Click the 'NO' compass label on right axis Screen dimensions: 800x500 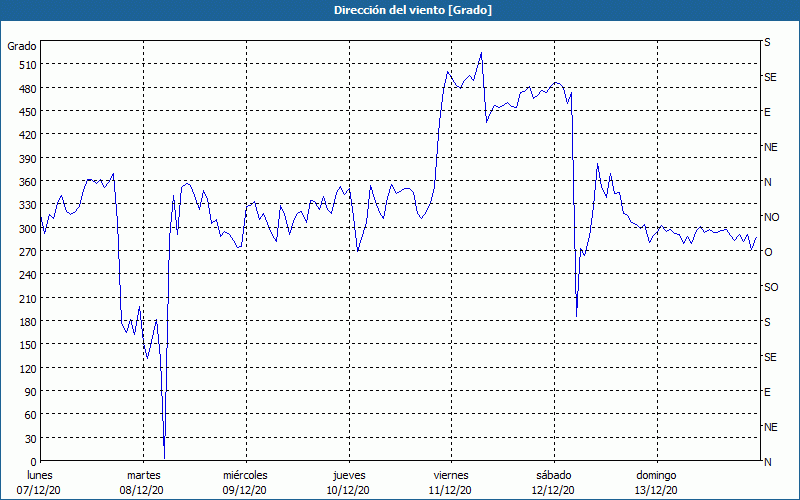tap(771, 217)
